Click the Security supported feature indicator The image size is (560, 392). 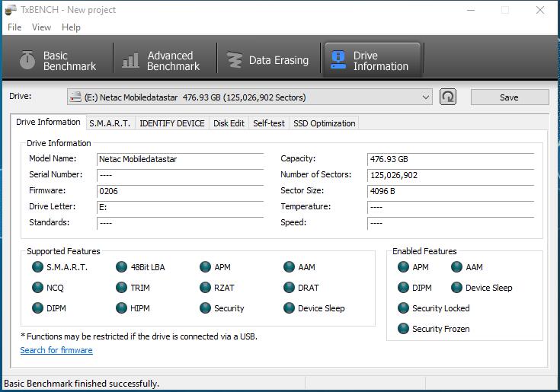click(x=206, y=308)
